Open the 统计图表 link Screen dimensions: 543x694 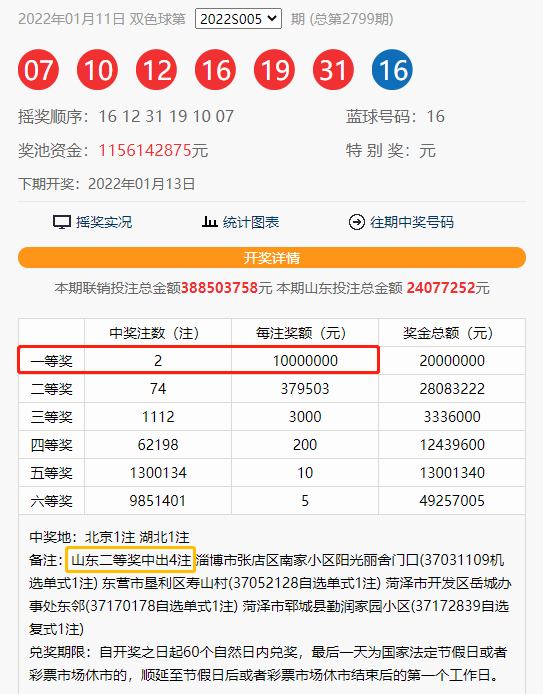coord(251,222)
